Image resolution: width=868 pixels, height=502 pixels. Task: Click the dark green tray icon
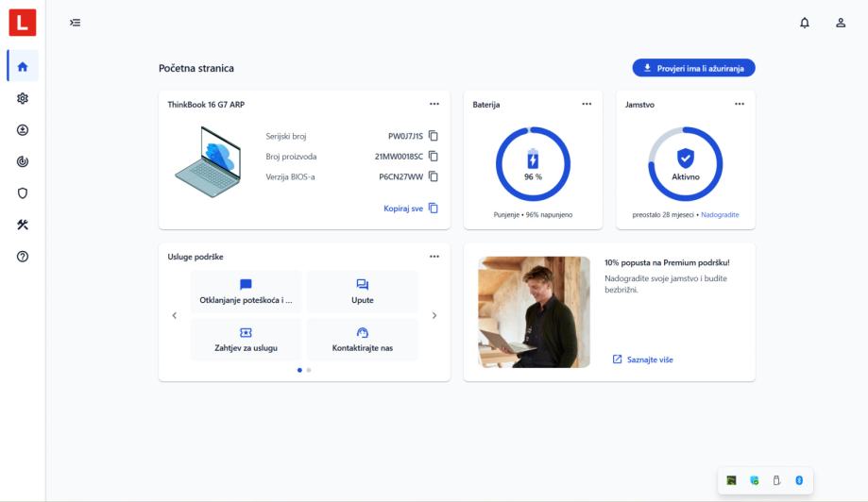pos(731,480)
